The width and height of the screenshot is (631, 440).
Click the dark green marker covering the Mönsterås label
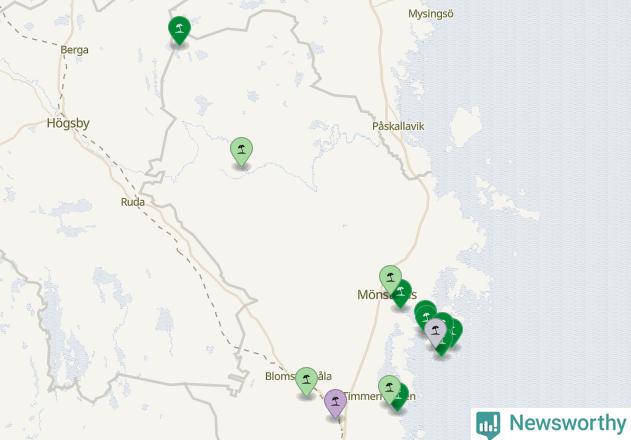403,295
